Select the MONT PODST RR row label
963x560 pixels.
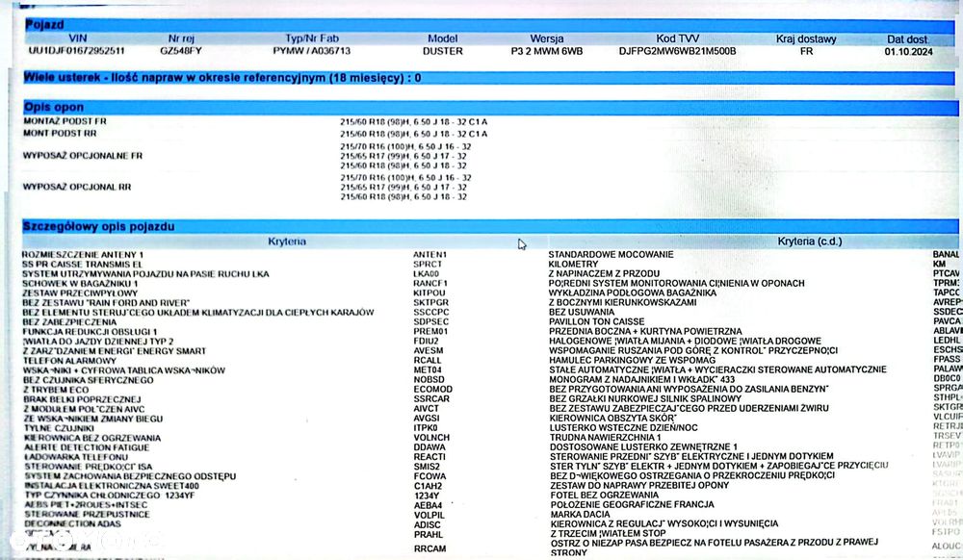tap(60, 133)
